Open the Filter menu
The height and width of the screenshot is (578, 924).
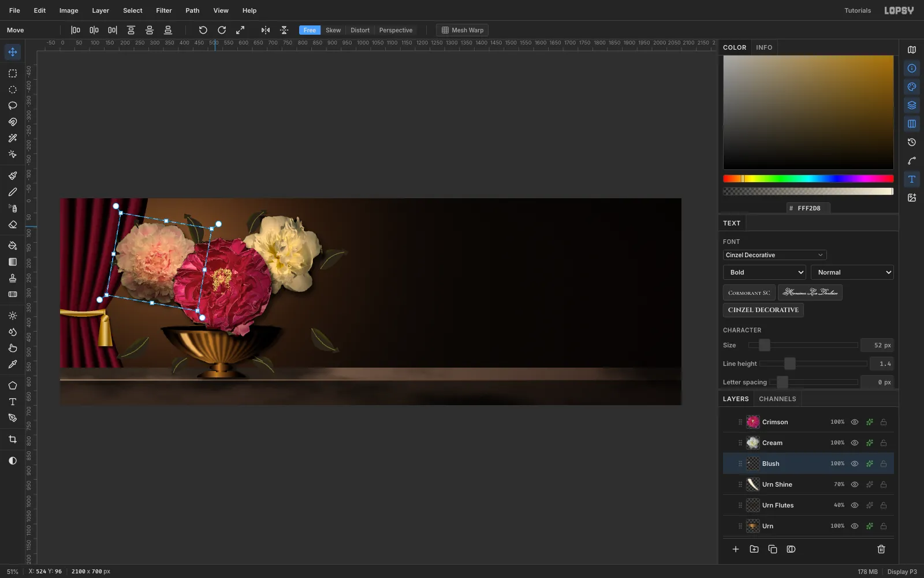click(x=163, y=10)
